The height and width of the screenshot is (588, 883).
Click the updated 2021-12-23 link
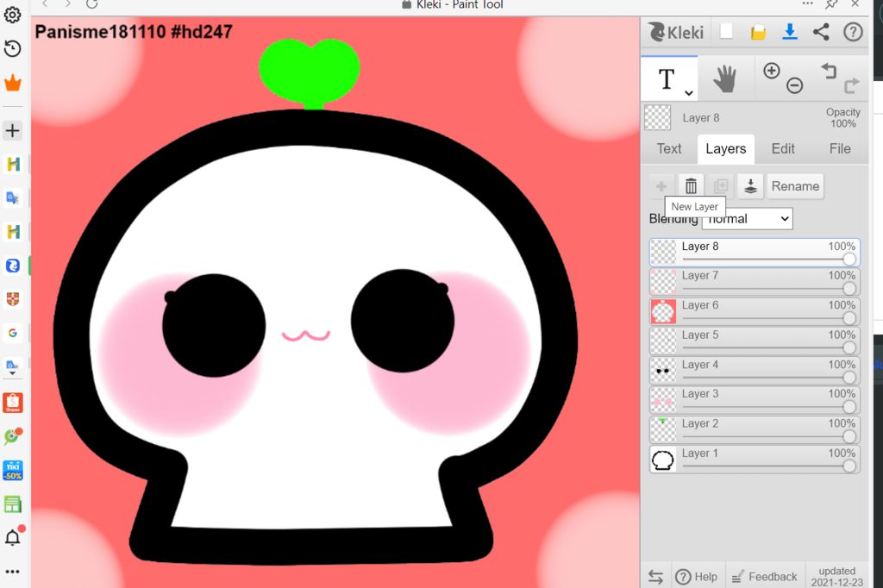pos(836,577)
